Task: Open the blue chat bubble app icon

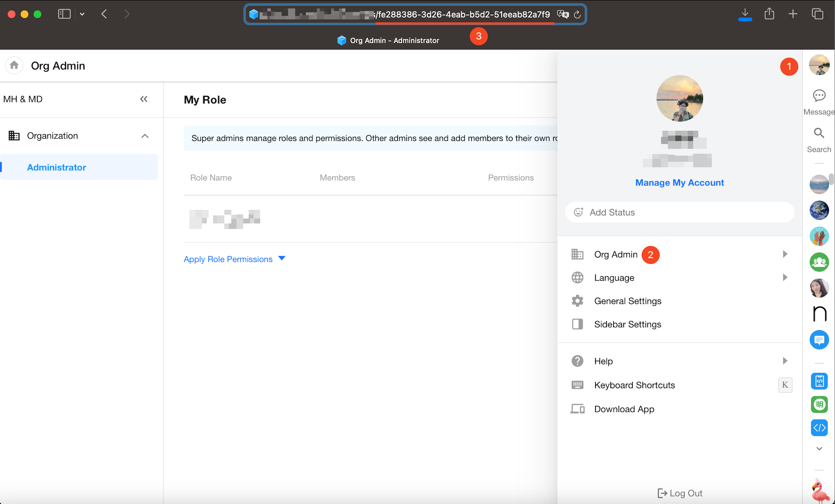Action: point(819,339)
